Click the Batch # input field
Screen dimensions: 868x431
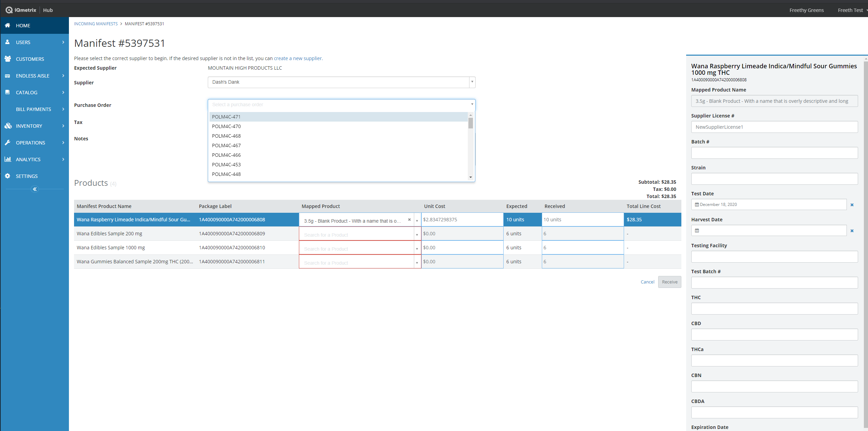(x=774, y=153)
